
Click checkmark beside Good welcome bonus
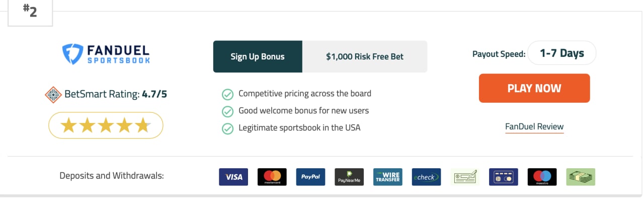click(x=228, y=111)
